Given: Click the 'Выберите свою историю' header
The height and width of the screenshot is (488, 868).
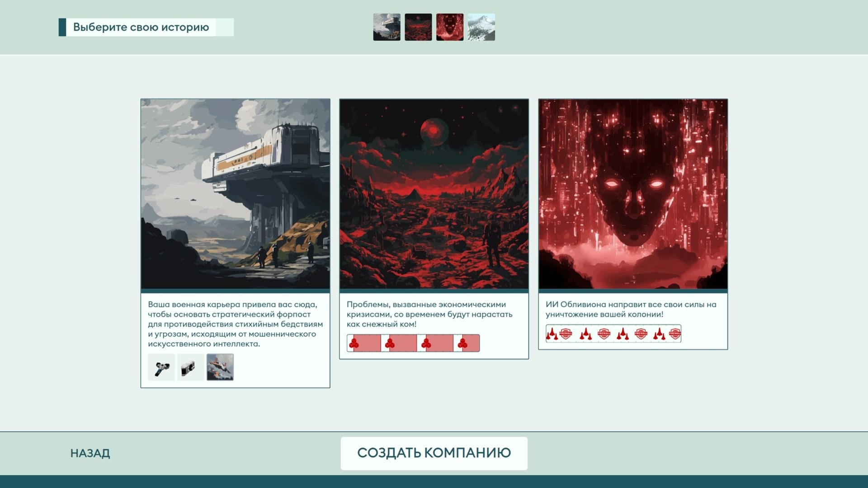Looking at the screenshot, I should 141,27.
